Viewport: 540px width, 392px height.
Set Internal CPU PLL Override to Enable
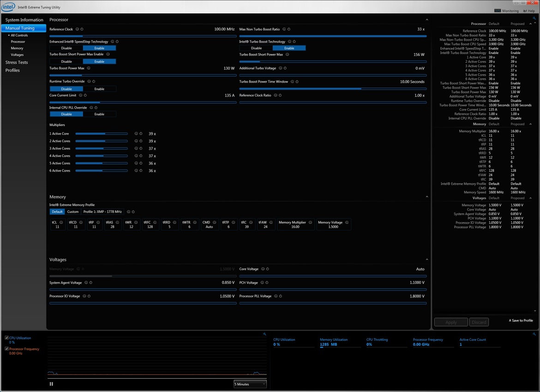[100, 114]
